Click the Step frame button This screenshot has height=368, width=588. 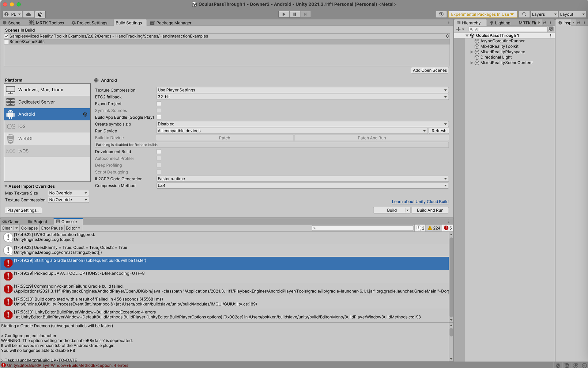click(x=305, y=14)
